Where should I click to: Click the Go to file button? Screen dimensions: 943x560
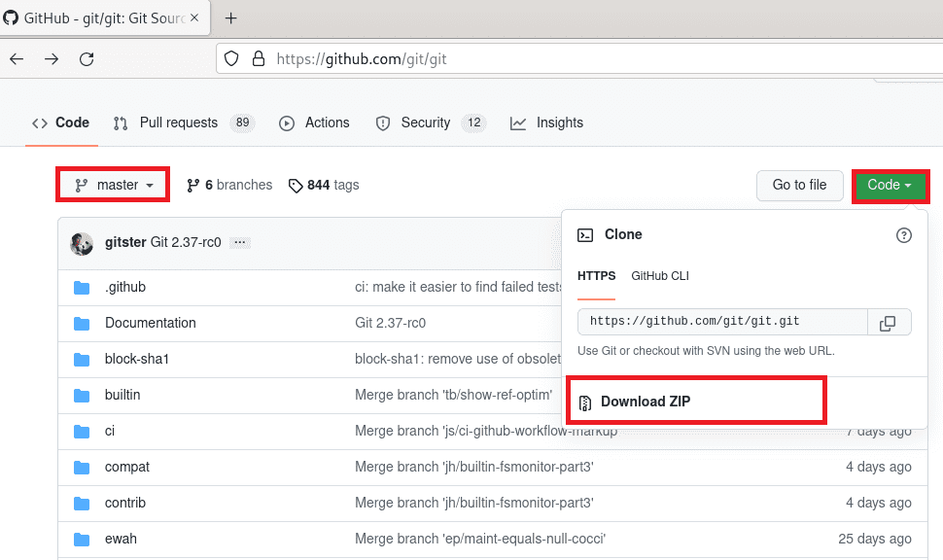[799, 185]
